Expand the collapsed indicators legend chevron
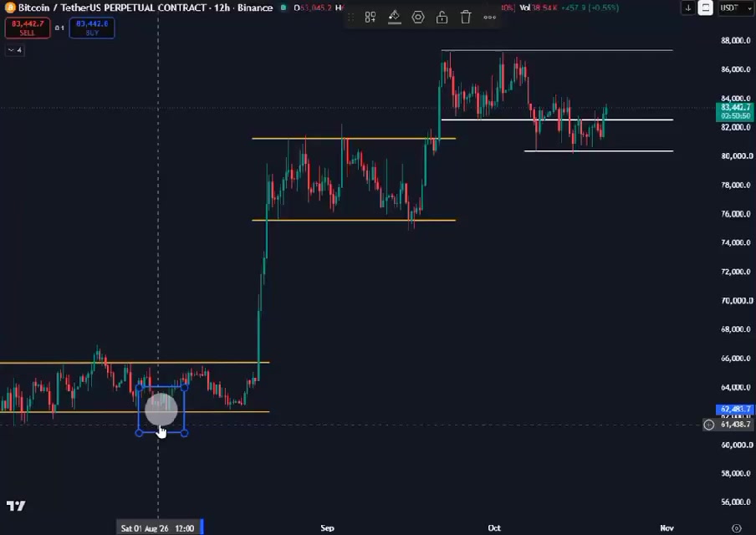The image size is (756, 535). (15, 50)
